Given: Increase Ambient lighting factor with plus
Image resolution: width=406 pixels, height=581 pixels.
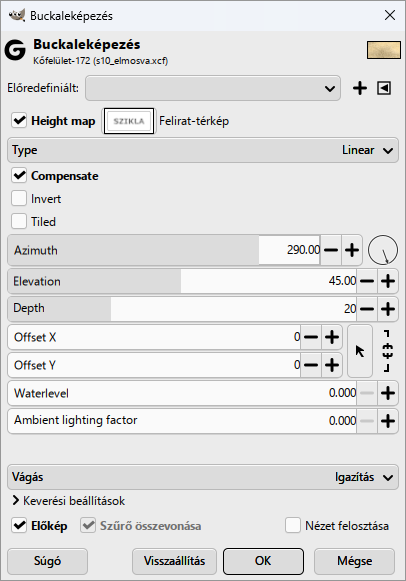Looking at the screenshot, I should (x=388, y=421).
